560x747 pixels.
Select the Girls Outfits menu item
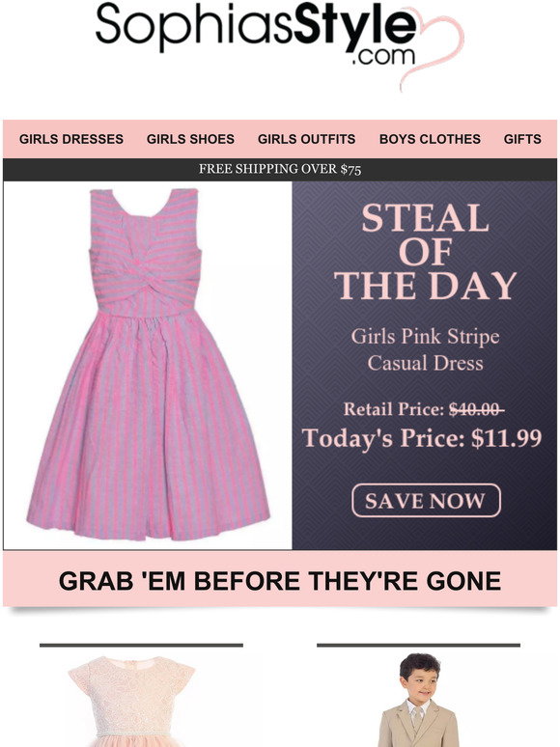click(x=306, y=139)
